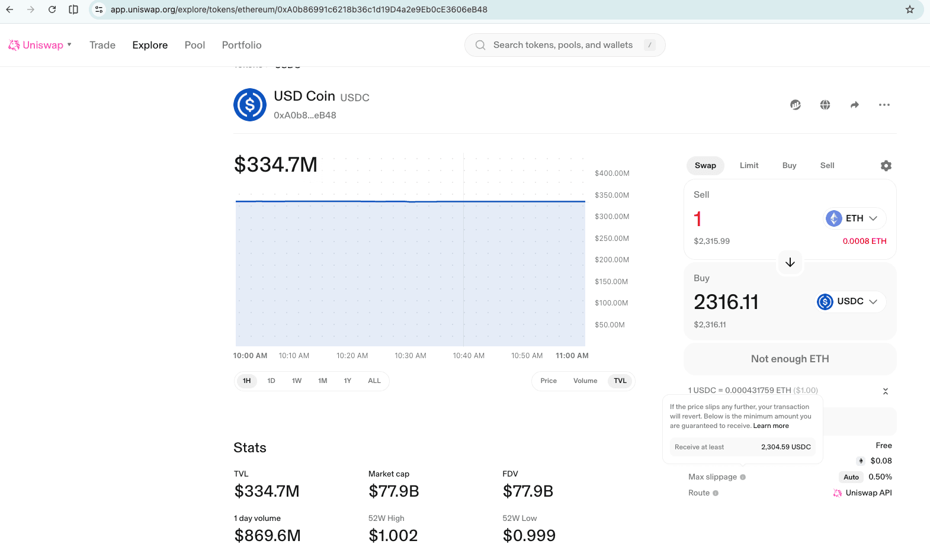
Task: Click the Not enough ETH button
Action: pos(790,359)
